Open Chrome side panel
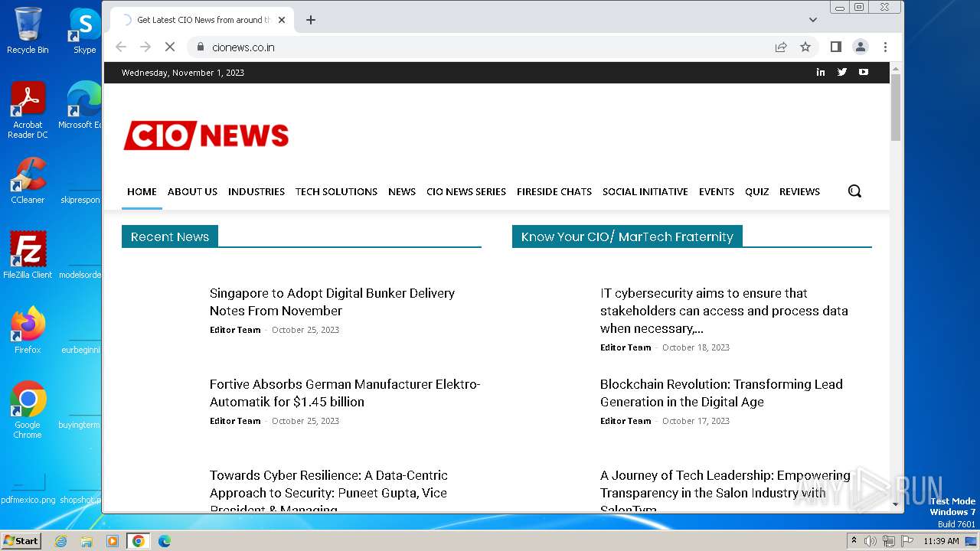This screenshot has width=980, height=551. [x=836, y=47]
